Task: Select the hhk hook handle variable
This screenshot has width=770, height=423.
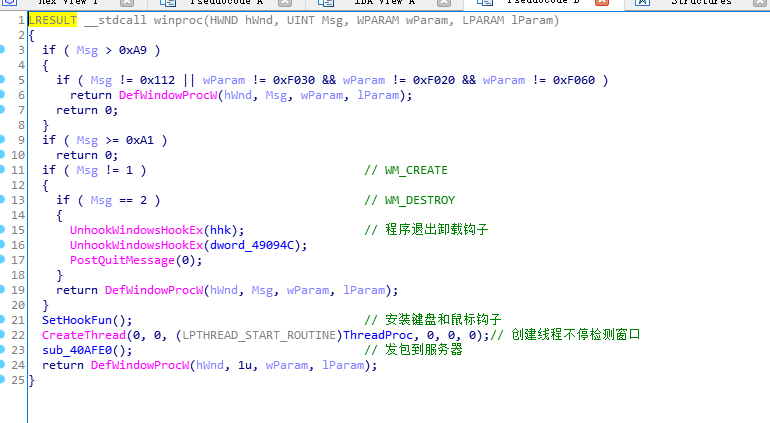Action: (220, 230)
